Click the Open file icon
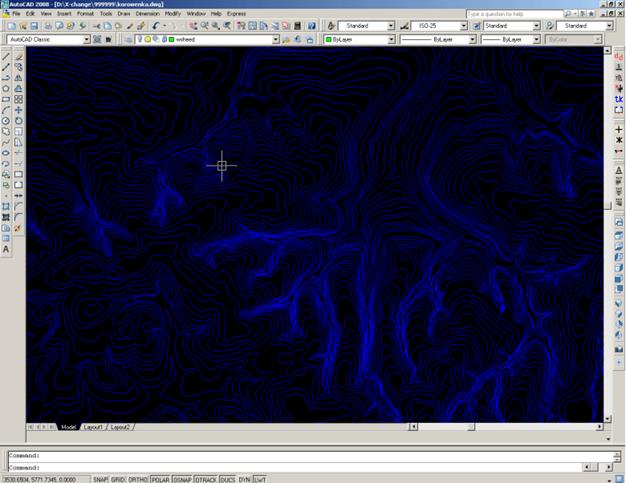This screenshot has width=626, height=483. 21,25
